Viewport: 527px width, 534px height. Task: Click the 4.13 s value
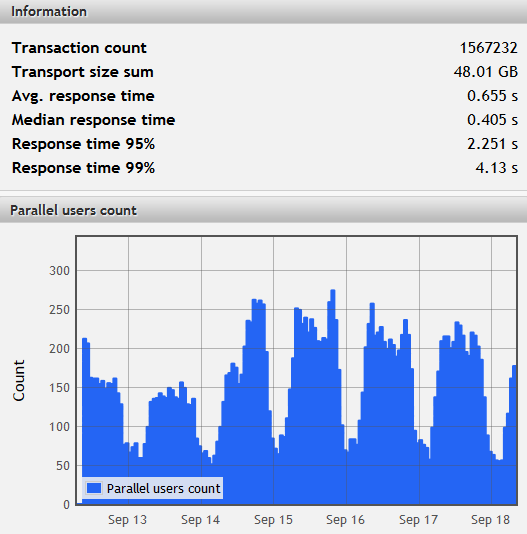(x=497, y=168)
